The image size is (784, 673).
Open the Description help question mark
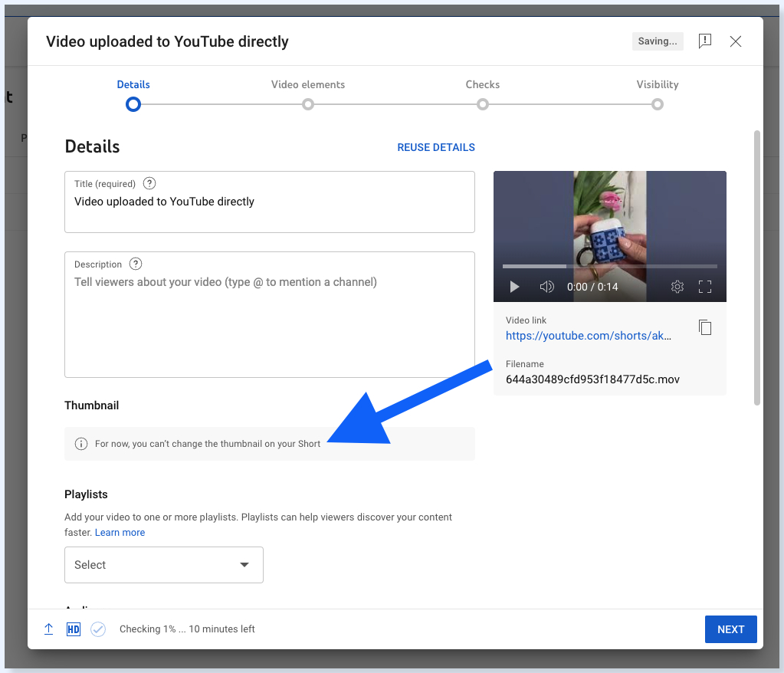136,264
